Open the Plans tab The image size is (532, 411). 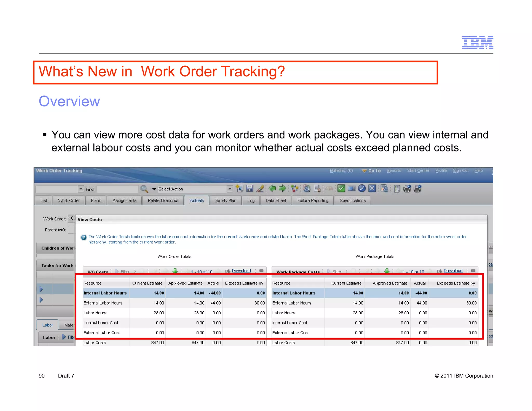click(x=96, y=201)
